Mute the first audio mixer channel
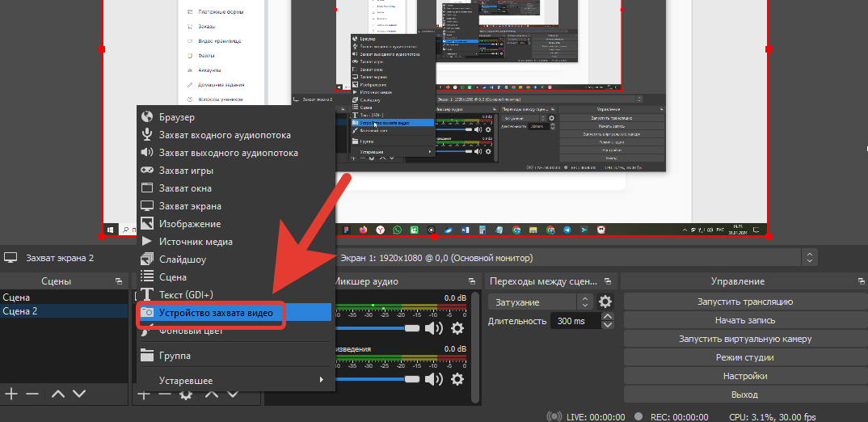 (435, 327)
